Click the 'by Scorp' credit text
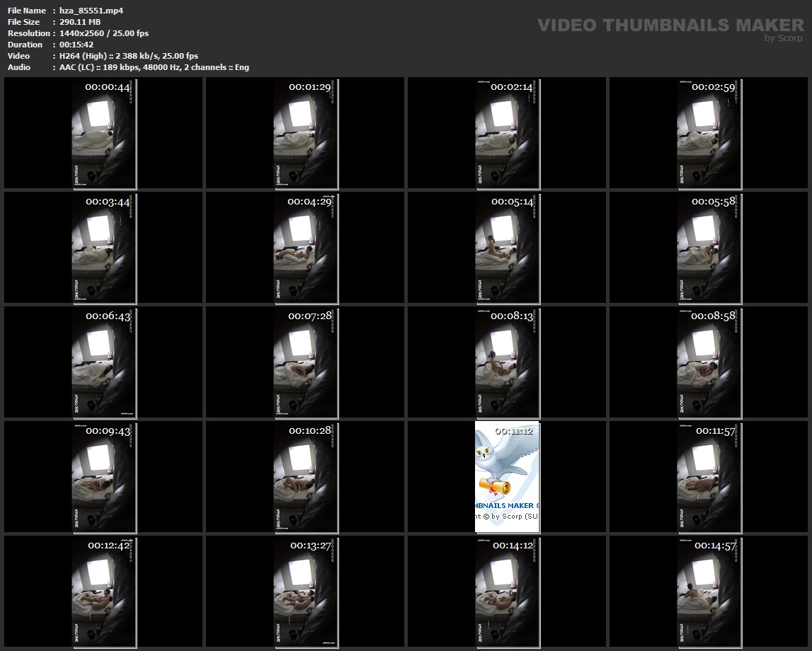 pos(784,38)
